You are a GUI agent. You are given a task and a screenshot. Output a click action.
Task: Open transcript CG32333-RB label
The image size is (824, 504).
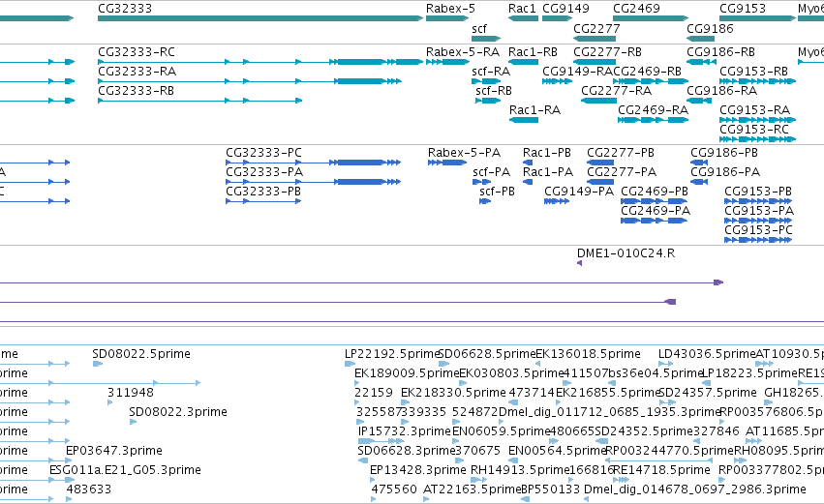137,91
